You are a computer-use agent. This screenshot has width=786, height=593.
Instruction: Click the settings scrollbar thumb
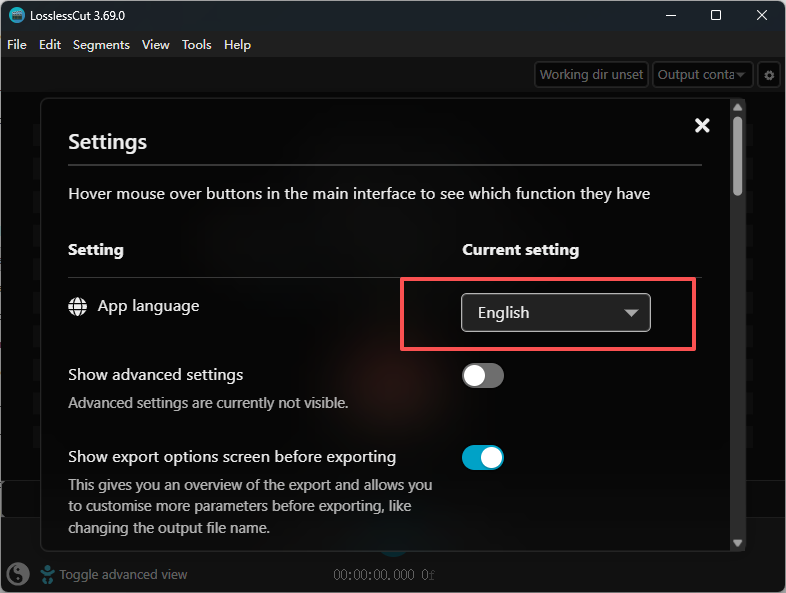[737, 156]
